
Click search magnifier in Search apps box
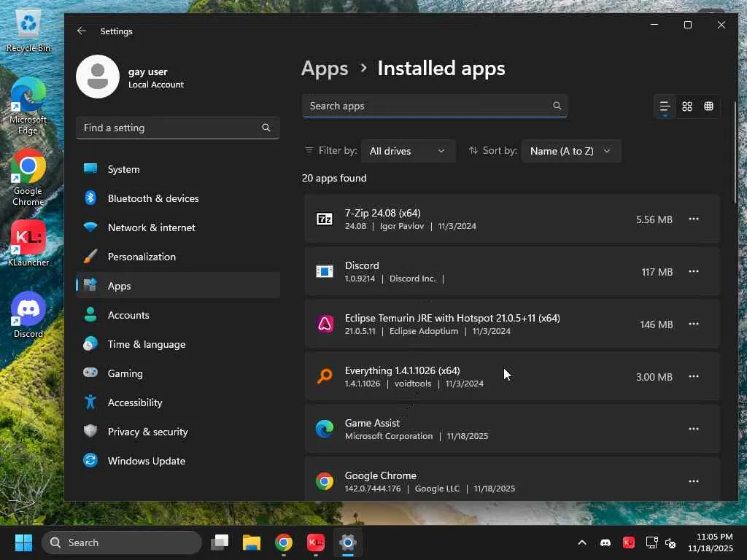[557, 106]
